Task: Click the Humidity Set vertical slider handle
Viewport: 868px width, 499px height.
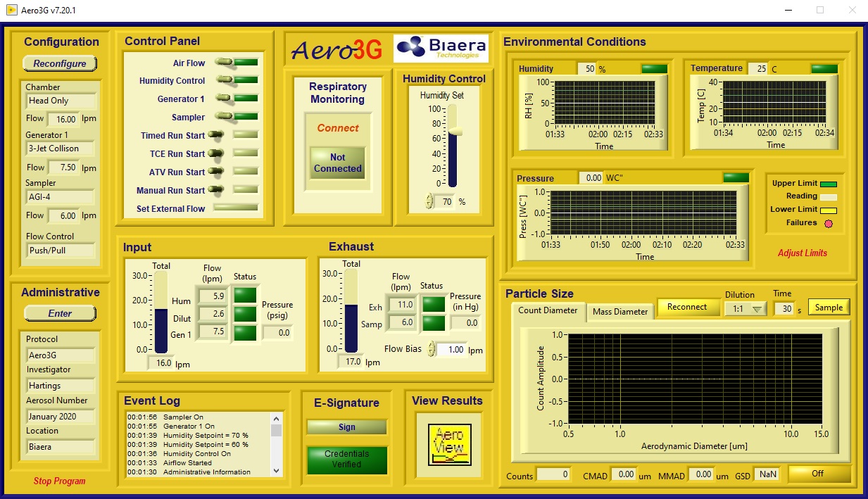Action: pyautogui.click(x=455, y=132)
